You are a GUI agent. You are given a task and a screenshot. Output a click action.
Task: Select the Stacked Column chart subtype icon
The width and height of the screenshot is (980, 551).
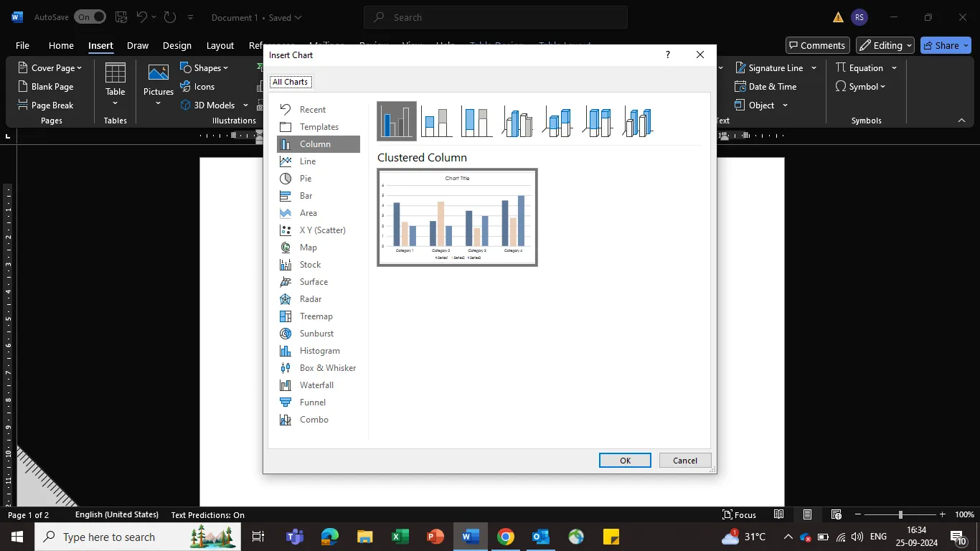(x=437, y=121)
